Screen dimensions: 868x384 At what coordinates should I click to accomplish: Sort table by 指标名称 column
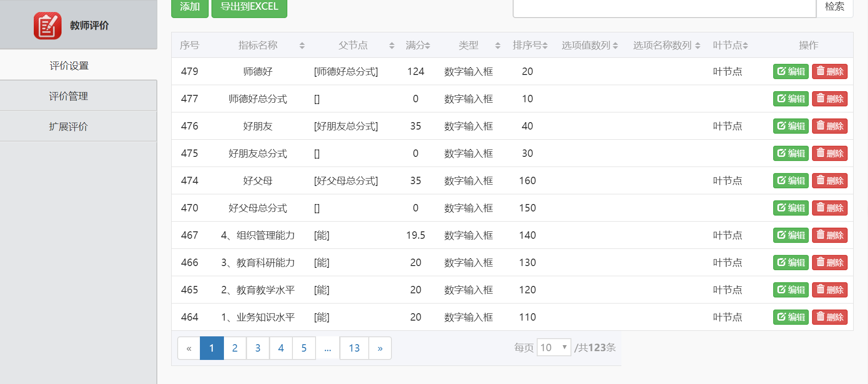[x=302, y=45]
